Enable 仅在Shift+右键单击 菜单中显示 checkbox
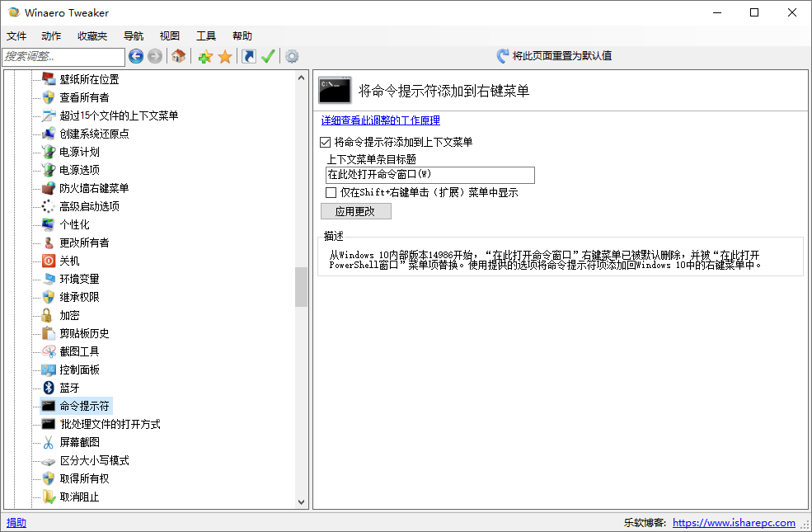Screen dimensions: 812x532 point(331,192)
